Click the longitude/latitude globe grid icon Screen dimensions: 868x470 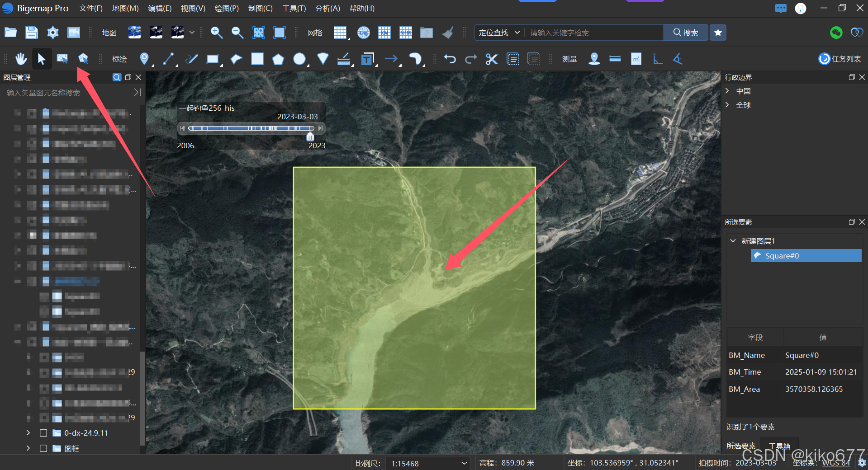(x=363, y=33)
